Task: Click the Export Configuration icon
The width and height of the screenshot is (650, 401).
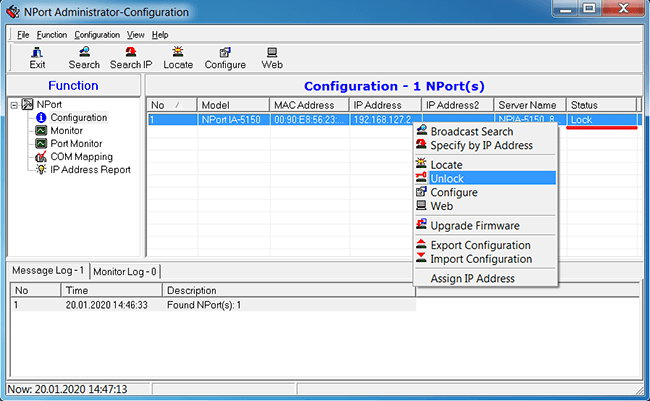Action: point(422,244)
